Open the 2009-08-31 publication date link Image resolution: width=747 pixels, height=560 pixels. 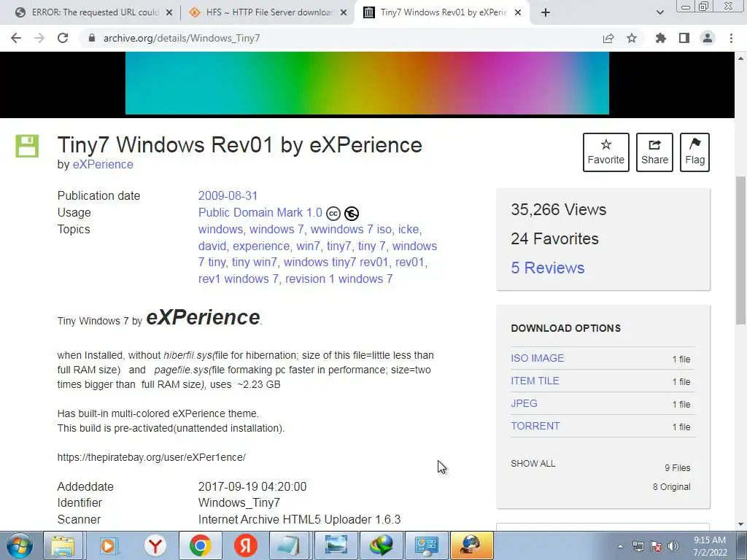coord(228,195)
